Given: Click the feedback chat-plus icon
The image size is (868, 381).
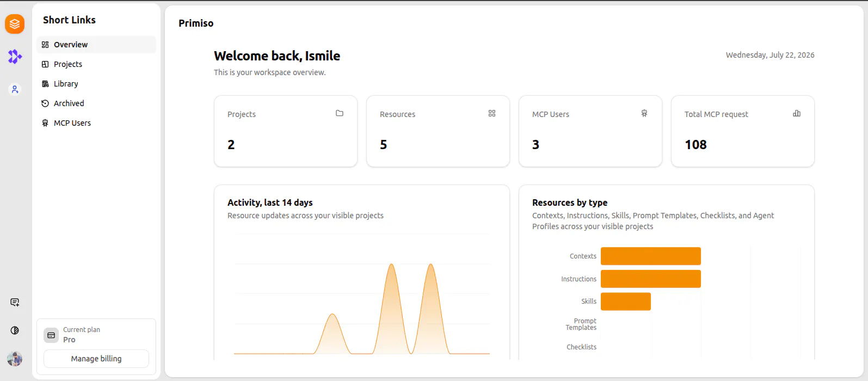Looking at the screenshot, I should (x=15, y=303).
